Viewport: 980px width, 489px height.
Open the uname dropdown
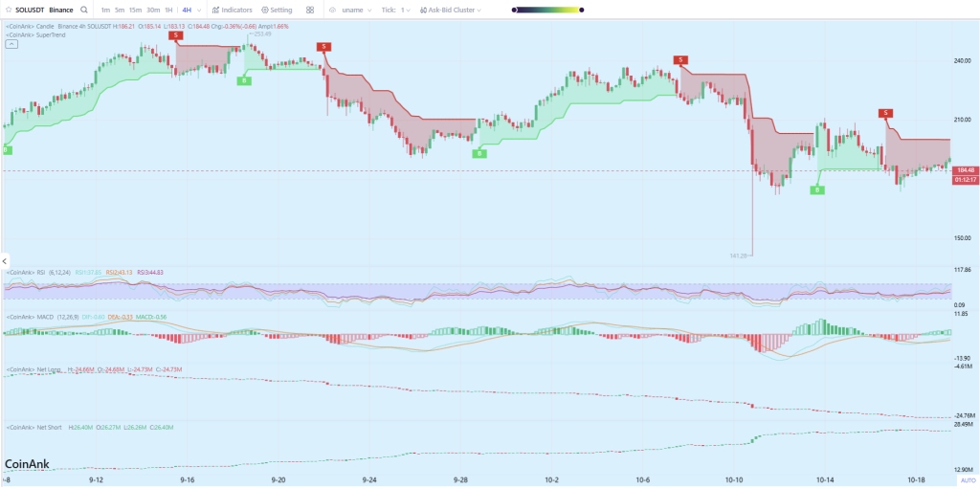[x=356, y=10]
